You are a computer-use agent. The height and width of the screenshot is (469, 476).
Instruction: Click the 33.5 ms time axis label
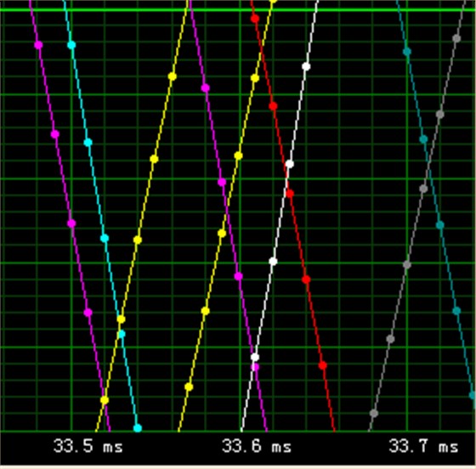pyautogui.click(x=88, y=446)
